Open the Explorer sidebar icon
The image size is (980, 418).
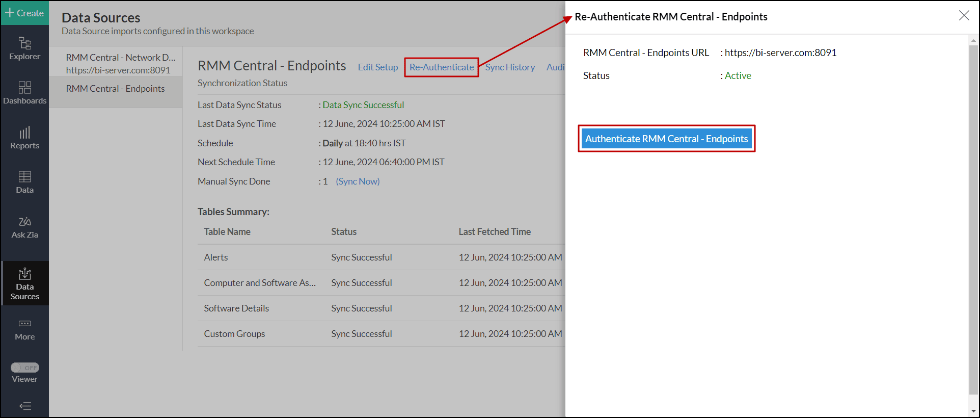[24, 48]
